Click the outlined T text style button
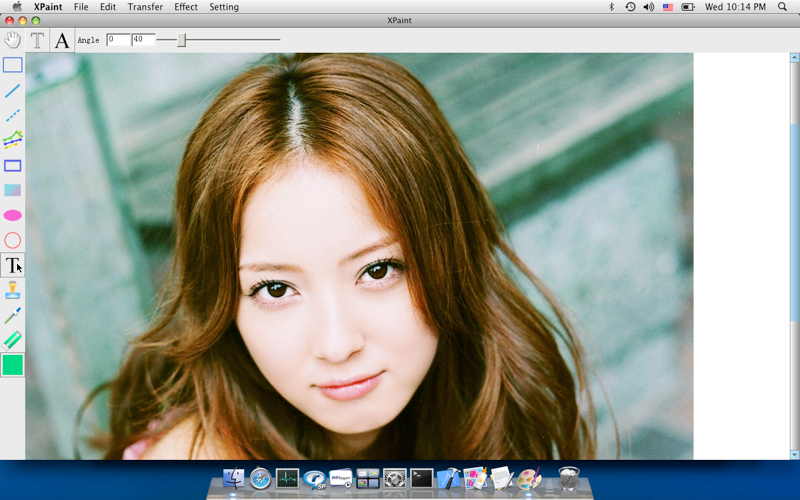The width and height of the screenshot is (800, 500). click(x=37, y=40)
